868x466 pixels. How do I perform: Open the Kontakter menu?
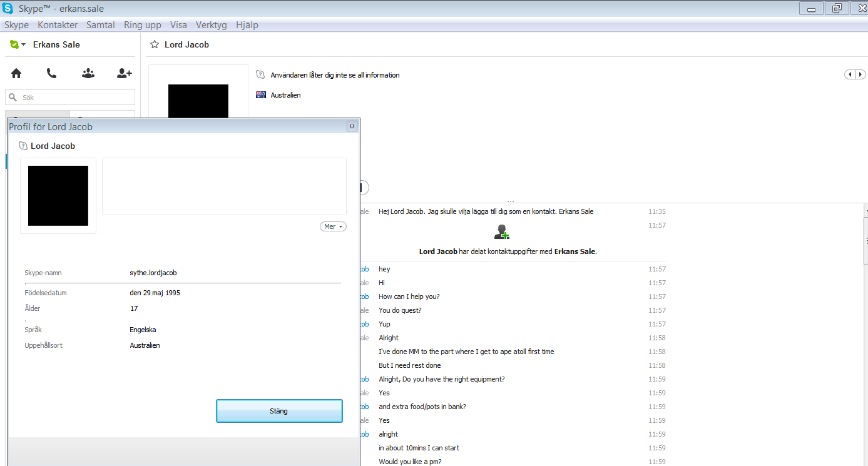[x=58, y=25]
